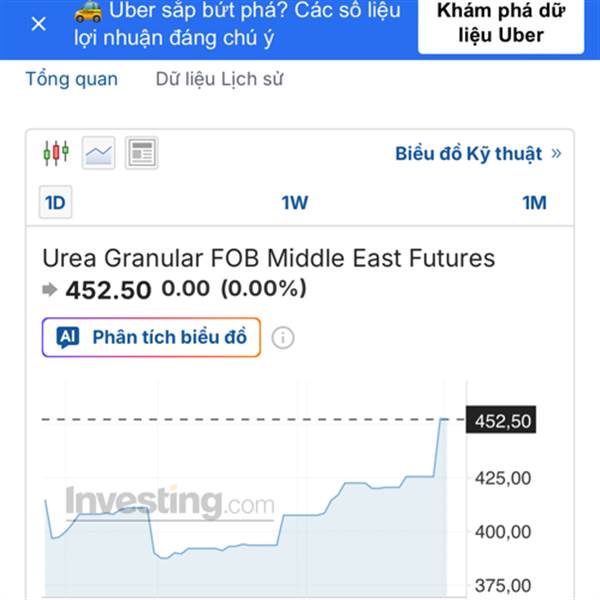Select the 1D timeframe
Viewport: 600px width, 600px height.
point(55,203)
